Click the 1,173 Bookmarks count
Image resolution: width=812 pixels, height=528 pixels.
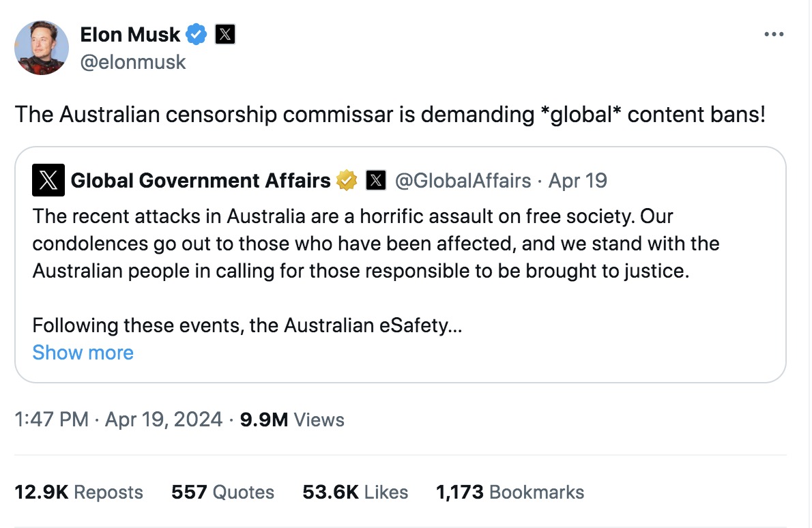tap(510, 492)
